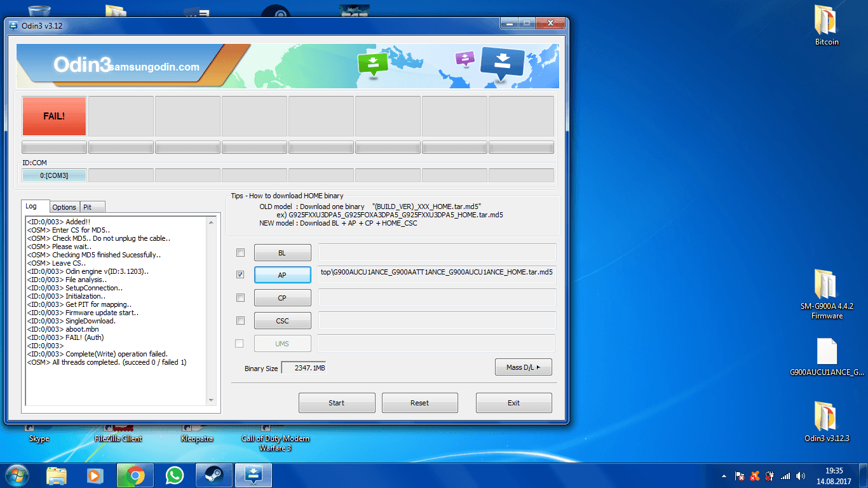Click log line "Checking MD5 finished Sucessfully.."
Image resolution: width=868 pixels, height=488 pixels.
(93, 255)
